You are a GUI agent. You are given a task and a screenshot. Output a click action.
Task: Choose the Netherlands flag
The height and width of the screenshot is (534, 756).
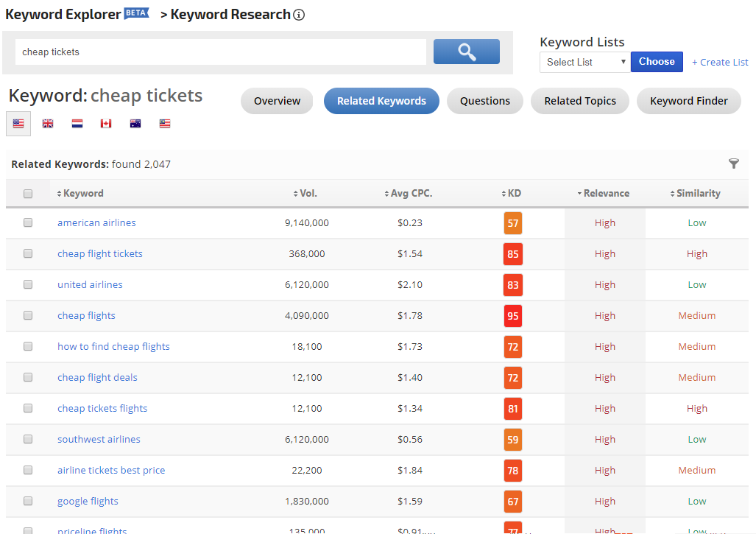pyautogui.click(x=77, y=124)
